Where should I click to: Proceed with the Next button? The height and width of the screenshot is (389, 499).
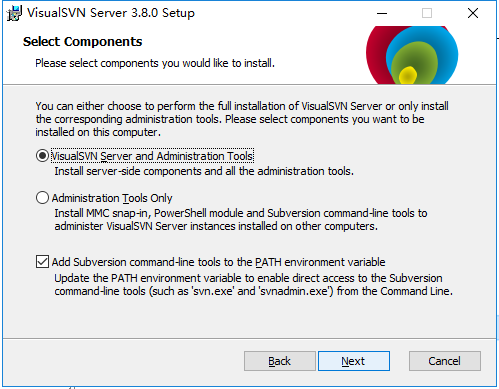click(x=354, y=361)
